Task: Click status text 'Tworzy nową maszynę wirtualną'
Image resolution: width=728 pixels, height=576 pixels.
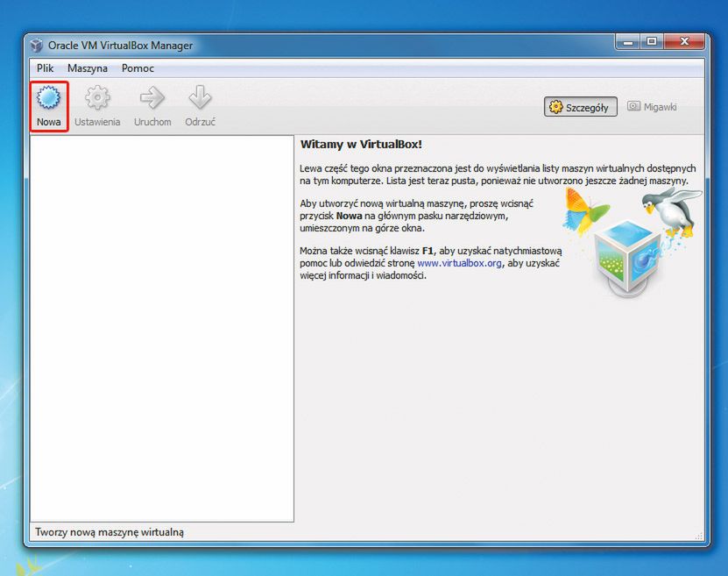Action: 110,532
